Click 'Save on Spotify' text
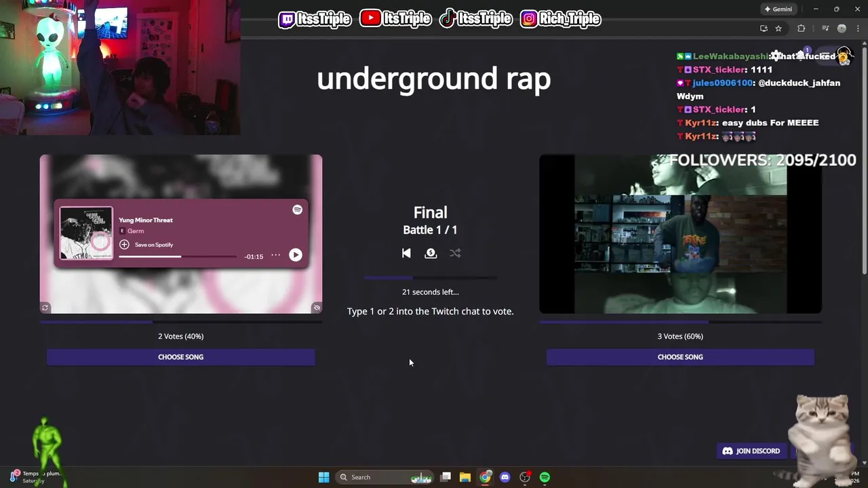This screenshot has width=868, height=488. 154,245
